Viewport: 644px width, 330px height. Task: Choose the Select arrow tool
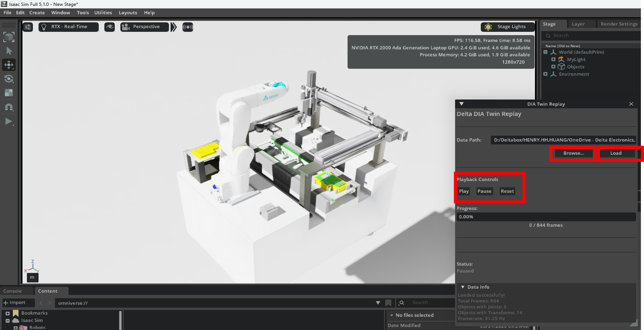coord(9,51)
